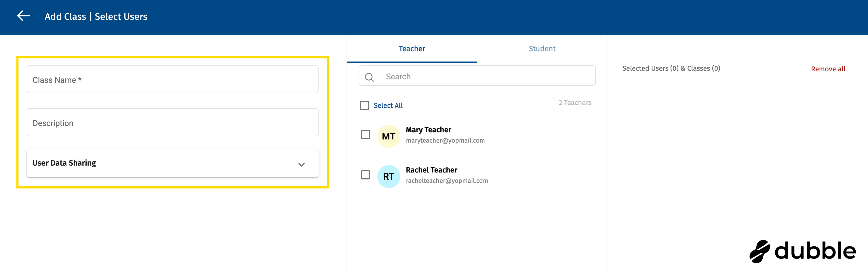
Task: Click Rachel Teacher's RT avatar
Action: (389, 176)
